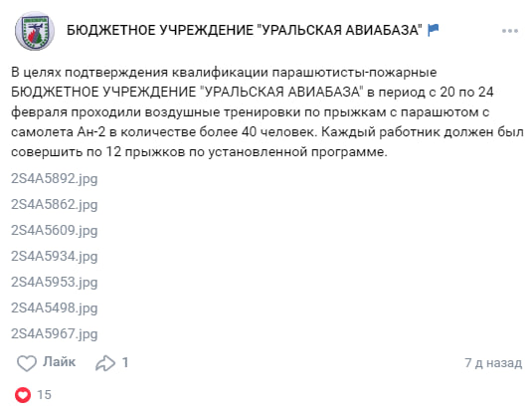Screen dimensions: 532x411
Task: Open attachment 2S4A5953.jpg
Action: click(55, 282)
